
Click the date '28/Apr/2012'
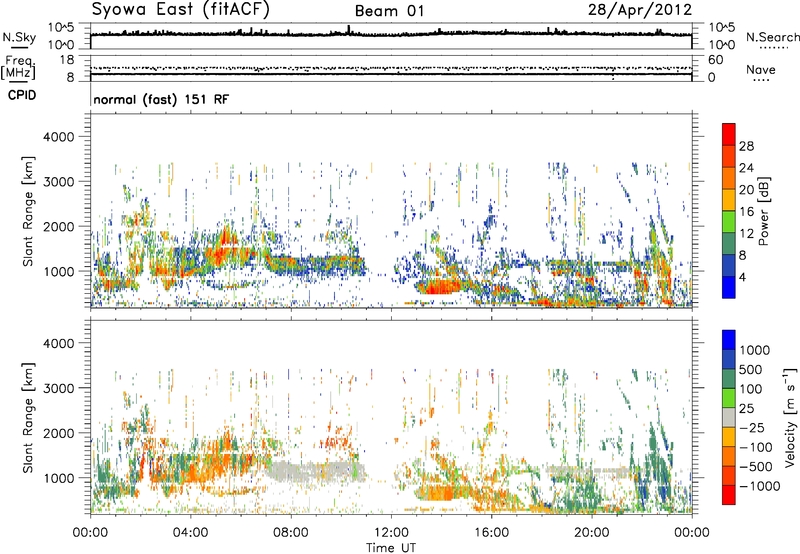pyautogui.click(x=640, y=10)
